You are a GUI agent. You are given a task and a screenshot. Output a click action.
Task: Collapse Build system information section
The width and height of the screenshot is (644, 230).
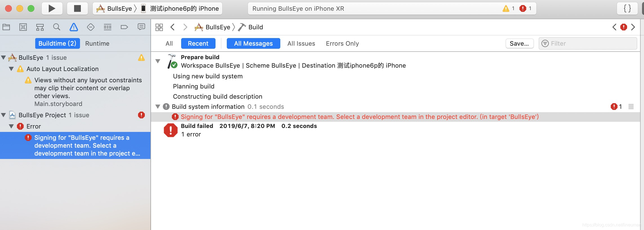pos(158,107)
